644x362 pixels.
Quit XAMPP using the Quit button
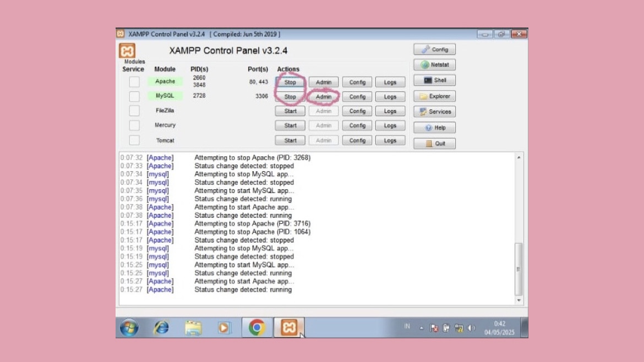(x=434, y=144)
